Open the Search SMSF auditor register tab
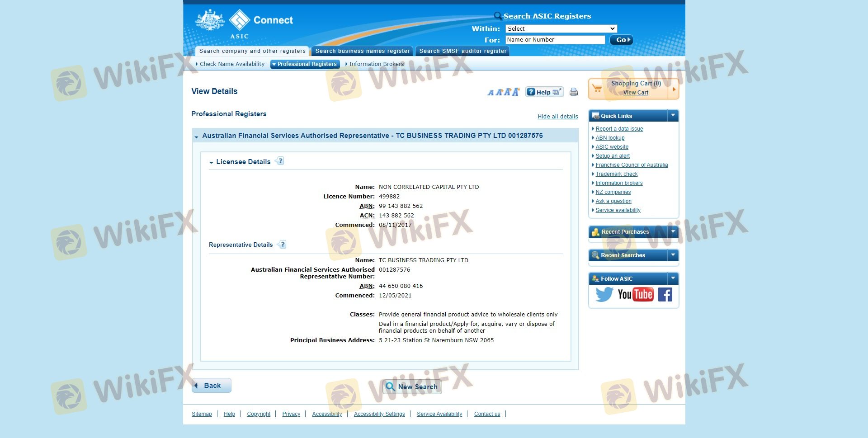The width and height of the screenshot is (868, 438). coord(462,51)
